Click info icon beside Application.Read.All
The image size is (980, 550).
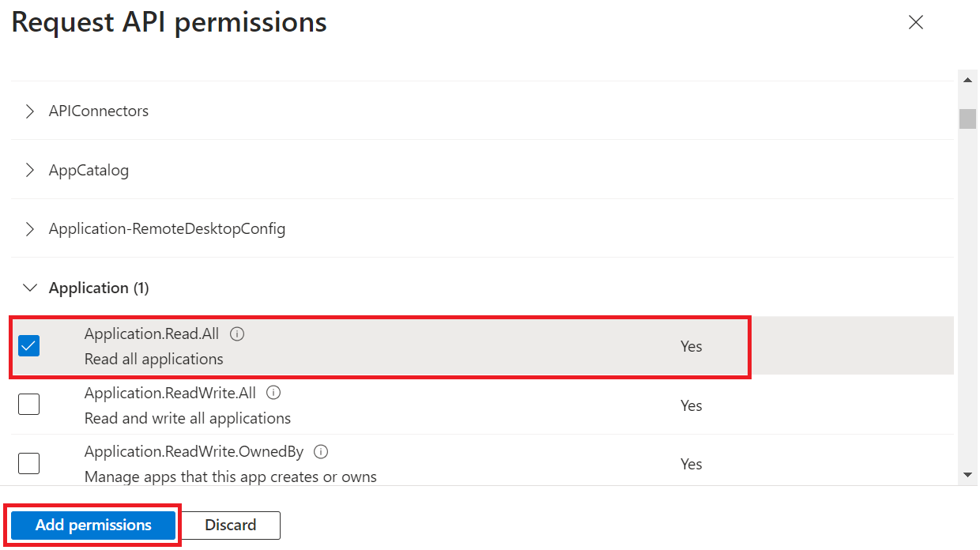point(237,333)
